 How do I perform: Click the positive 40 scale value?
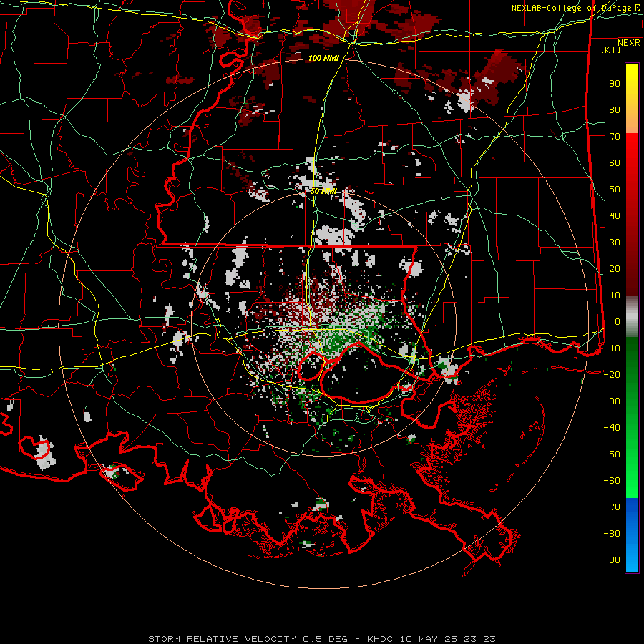(615, 216)
